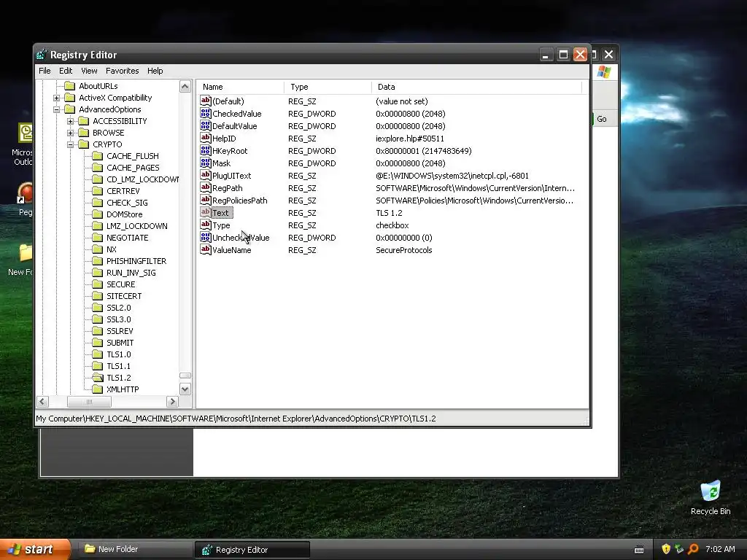Click the PHISHINGFILTER folder icon

click(98, 261)
